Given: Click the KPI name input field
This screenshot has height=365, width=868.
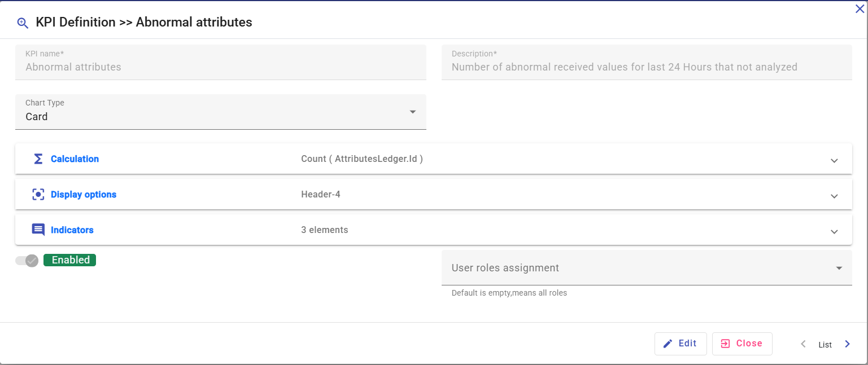Looking at the screenshot, I should click(x=220, y=67).
